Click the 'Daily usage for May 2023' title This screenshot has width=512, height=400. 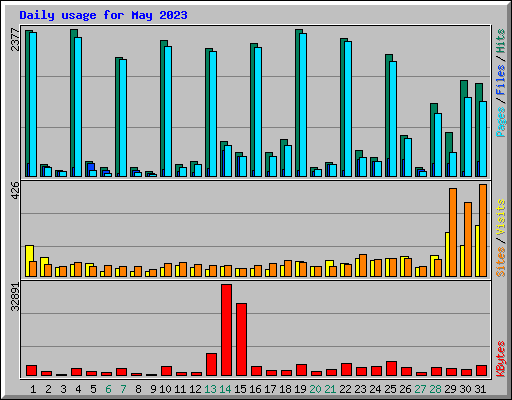(x=103, y=15)
